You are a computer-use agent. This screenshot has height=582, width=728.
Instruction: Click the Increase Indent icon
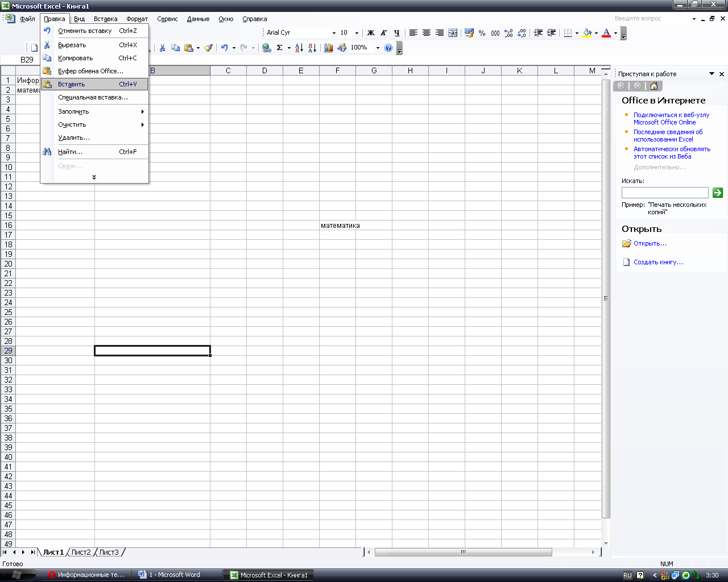click(551, 33)
